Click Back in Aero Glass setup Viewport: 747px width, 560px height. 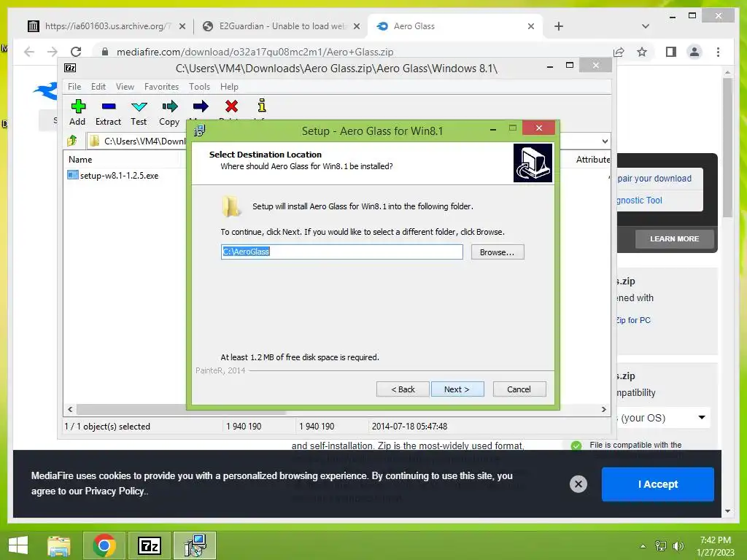click(x=403, y=389)
